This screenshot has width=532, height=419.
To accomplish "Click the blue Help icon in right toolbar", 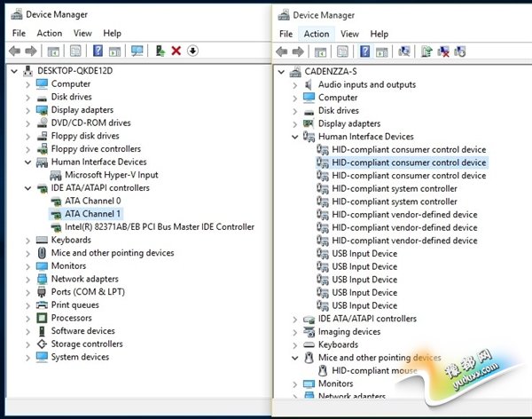I will (x=362, y=51).
